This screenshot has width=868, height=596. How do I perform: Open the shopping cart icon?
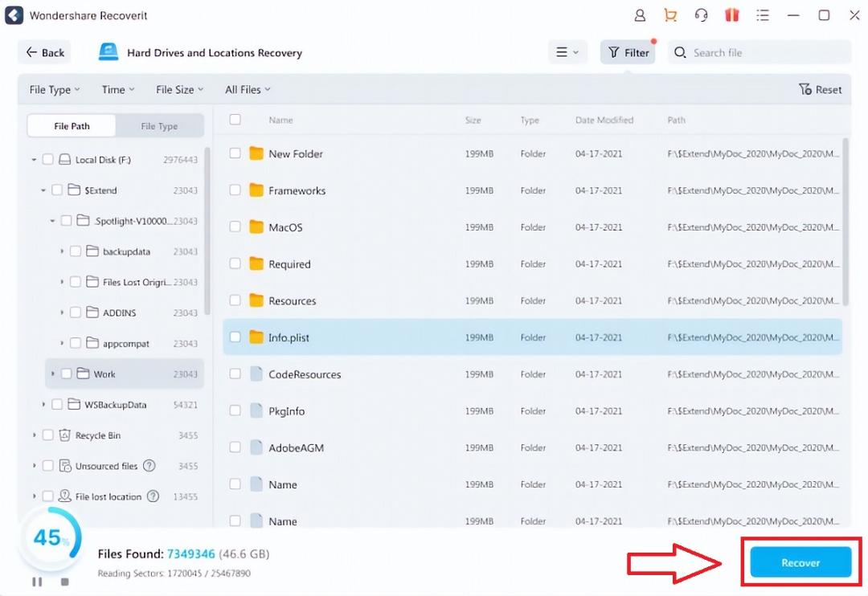(670, 15)
